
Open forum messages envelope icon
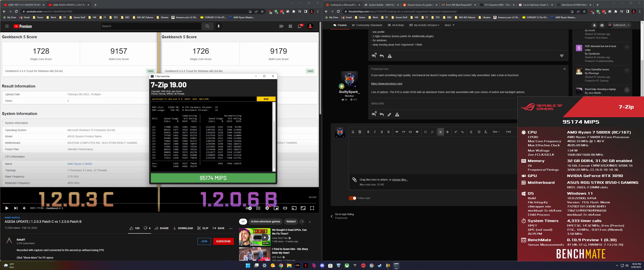pos(602,25)
